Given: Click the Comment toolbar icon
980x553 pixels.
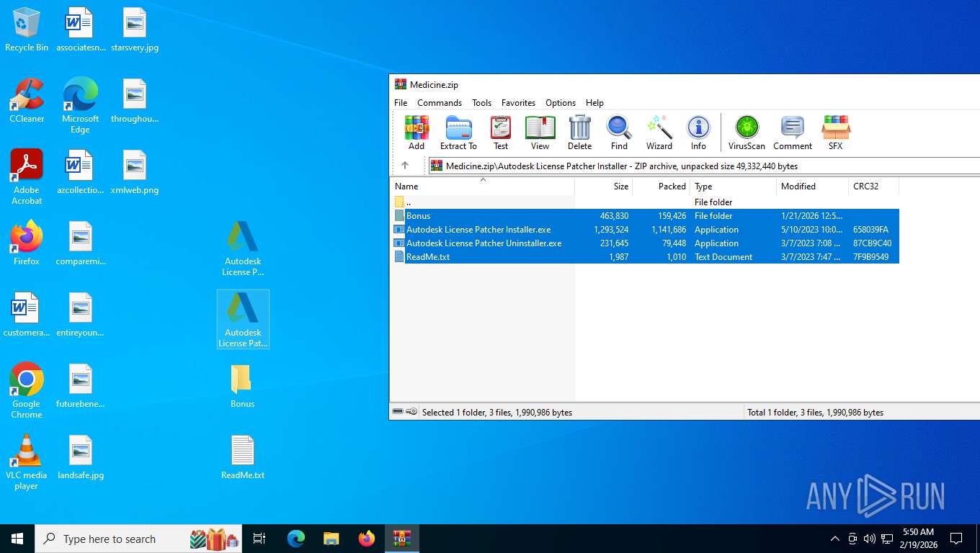Looking at the screenshot, I should [793, 133].
